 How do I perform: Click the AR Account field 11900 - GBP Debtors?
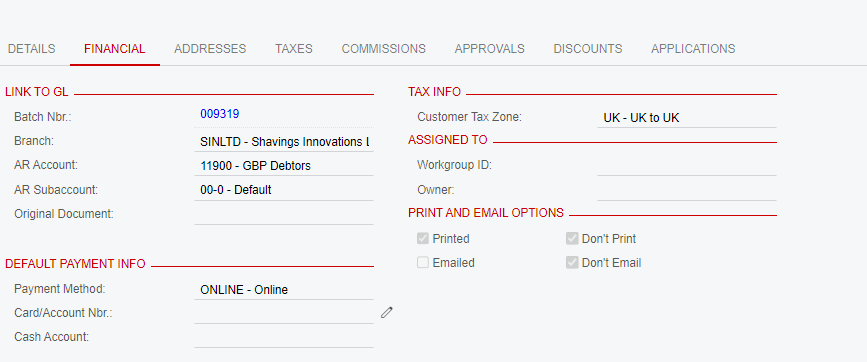click(284, 166)
